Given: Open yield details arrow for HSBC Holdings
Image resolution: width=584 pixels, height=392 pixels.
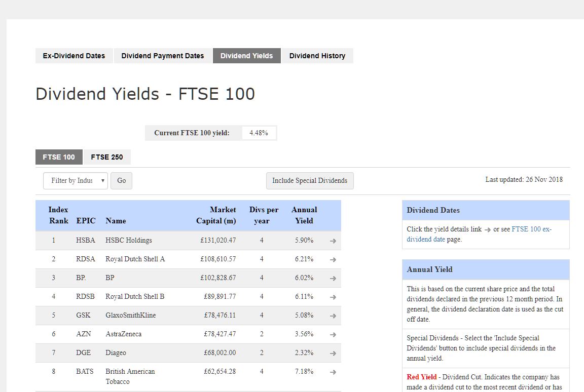Looking at the screenshot, I should (333, 241).
